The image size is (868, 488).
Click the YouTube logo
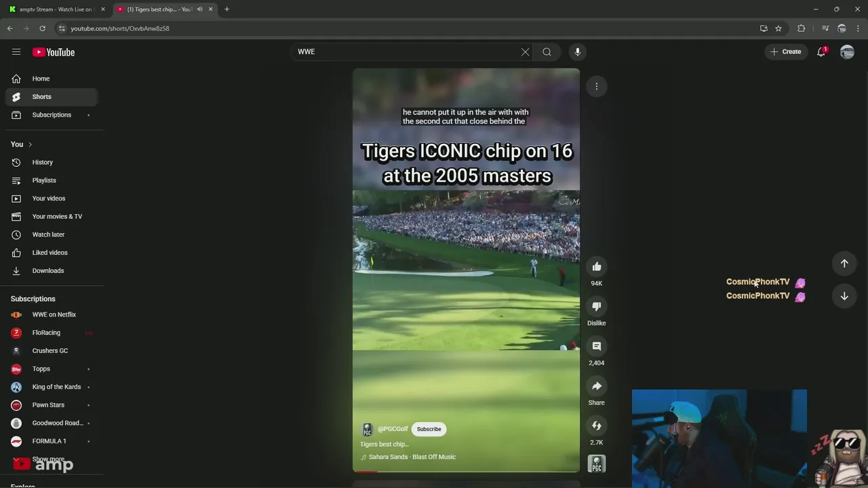tap(54, 52)
